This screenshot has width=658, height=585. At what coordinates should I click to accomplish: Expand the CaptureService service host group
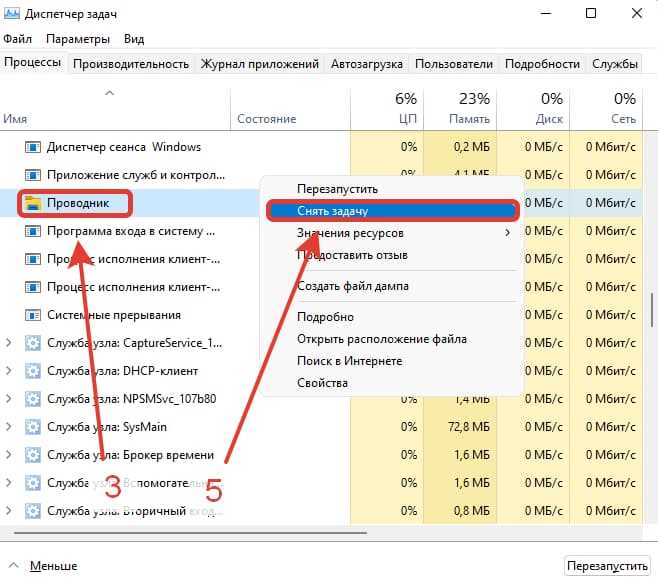(8, 343)
